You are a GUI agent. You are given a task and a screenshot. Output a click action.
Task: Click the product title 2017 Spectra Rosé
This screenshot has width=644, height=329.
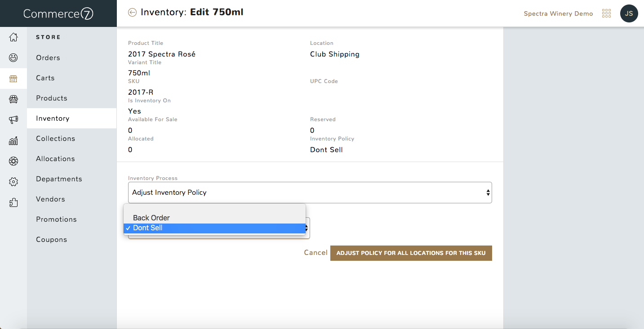coord(162,54)
